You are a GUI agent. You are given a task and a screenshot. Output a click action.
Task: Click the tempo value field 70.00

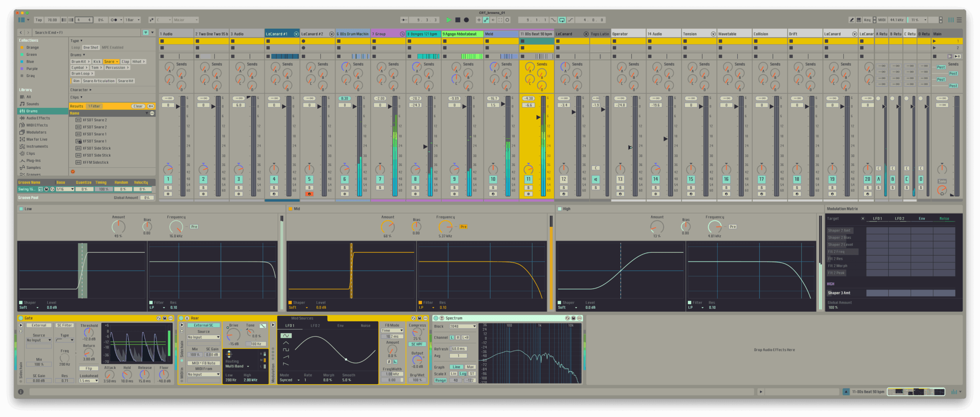52,20
